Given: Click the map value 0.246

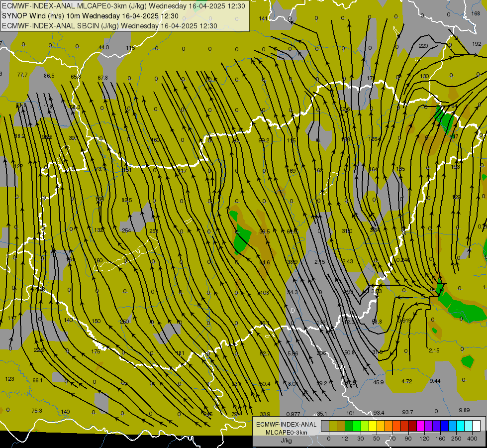Looking at the screenshot, I should [x=403, y=260].
